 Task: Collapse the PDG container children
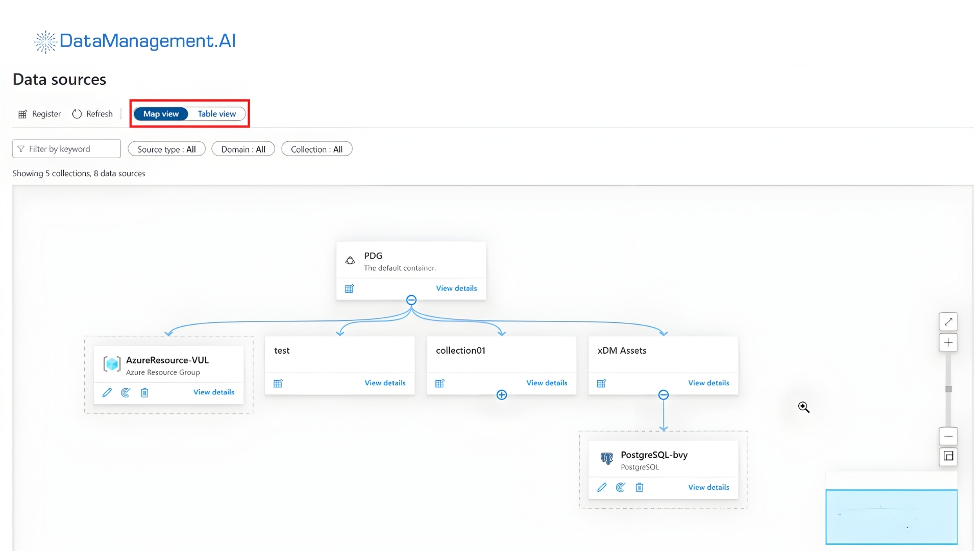click(x=411, y=300)
